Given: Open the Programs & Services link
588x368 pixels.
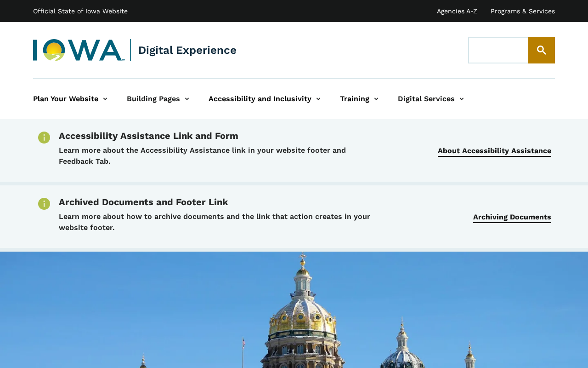Looking at the screenshot, I should (x=523, y=11).
